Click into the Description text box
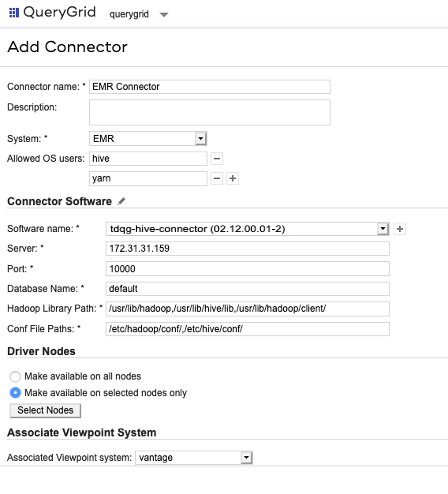Screen dimensions: 448x494 (210, 112)
